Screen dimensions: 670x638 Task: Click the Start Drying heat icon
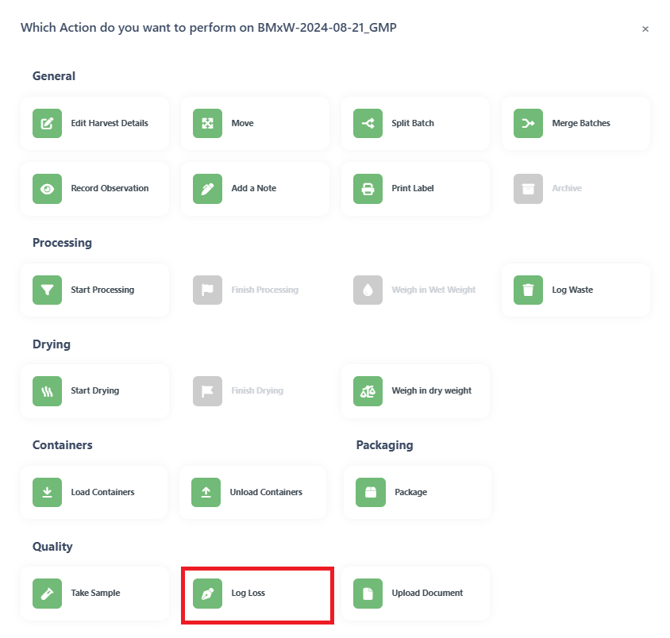[47, 391]
